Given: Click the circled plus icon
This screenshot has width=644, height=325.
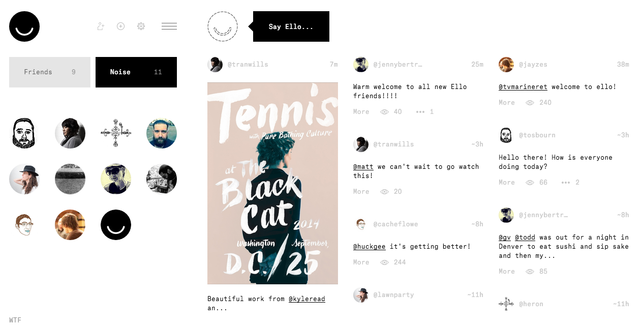Looking at the screenshot, I should pos(120,26).
